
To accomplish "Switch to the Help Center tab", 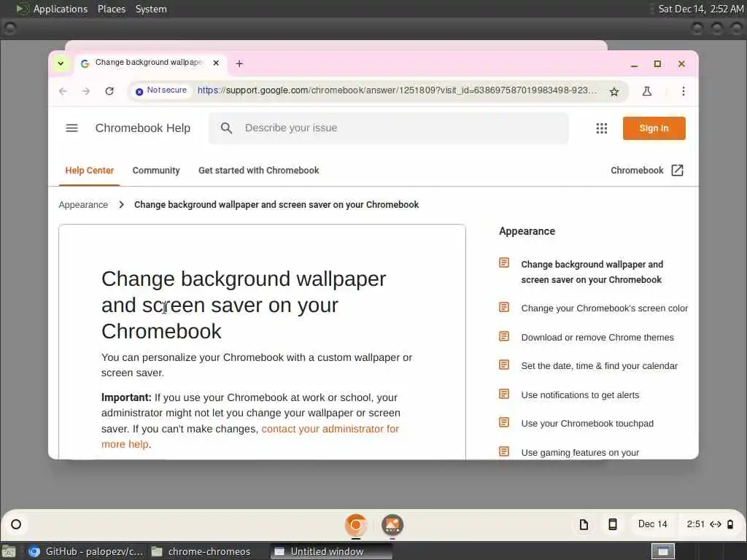I will point(90,171).
